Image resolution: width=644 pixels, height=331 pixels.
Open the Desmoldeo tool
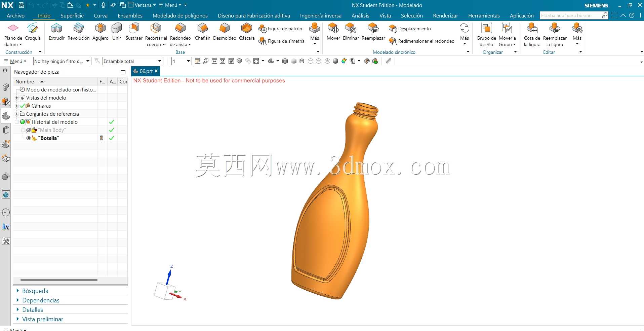(x=225, y=32)
